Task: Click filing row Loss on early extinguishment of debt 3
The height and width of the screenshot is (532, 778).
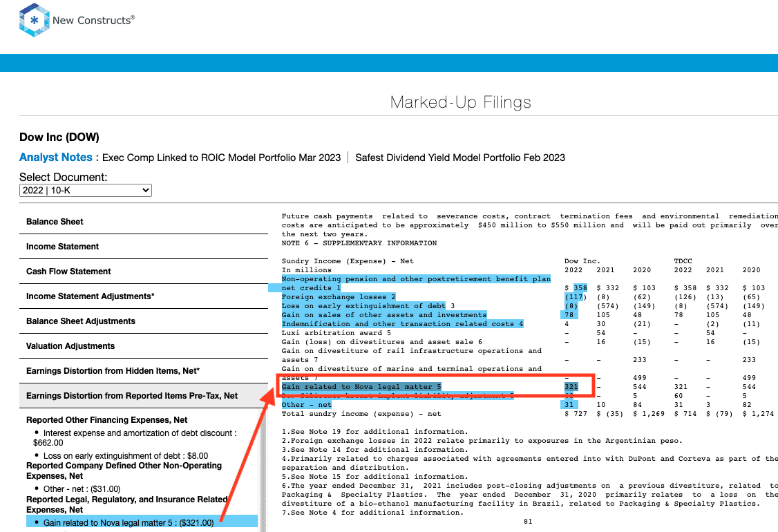Action: point(368,305)
